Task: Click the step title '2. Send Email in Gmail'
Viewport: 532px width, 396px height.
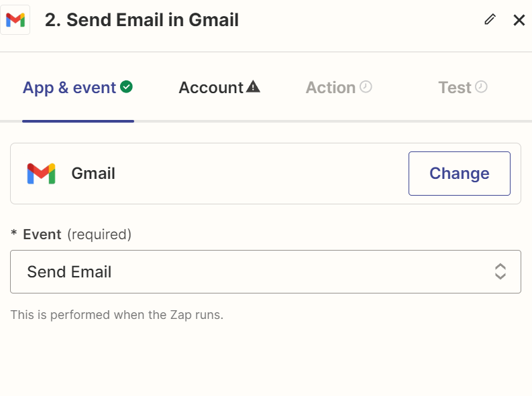Action: [142, 20]
